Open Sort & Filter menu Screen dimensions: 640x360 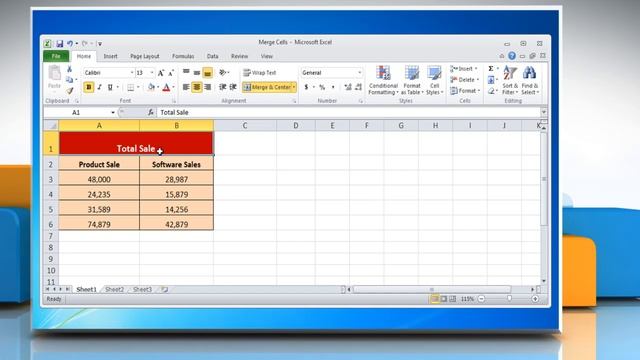click(510, 80)
